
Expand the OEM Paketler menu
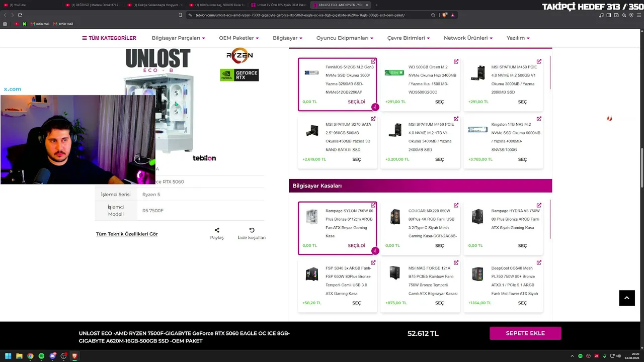(238, 38)
